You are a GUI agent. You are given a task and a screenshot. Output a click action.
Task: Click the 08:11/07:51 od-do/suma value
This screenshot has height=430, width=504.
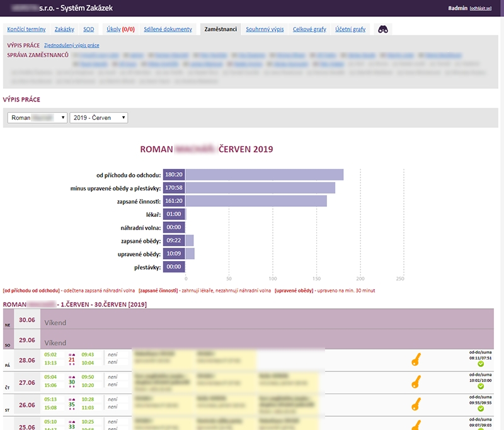481,358
